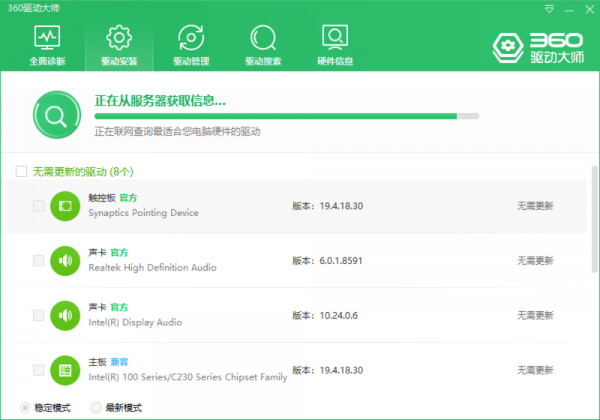Click 无需更新 in the Synaptics row
This screenshot has height=420, width=600.
tap(535, 206)
